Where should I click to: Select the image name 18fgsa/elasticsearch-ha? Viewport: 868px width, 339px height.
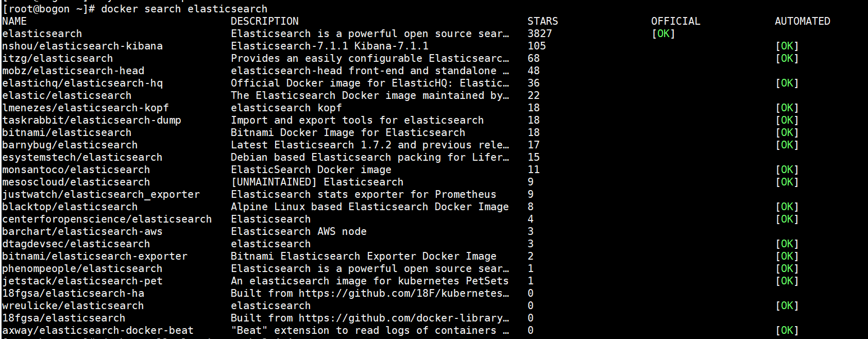click(x=73, y=293)
